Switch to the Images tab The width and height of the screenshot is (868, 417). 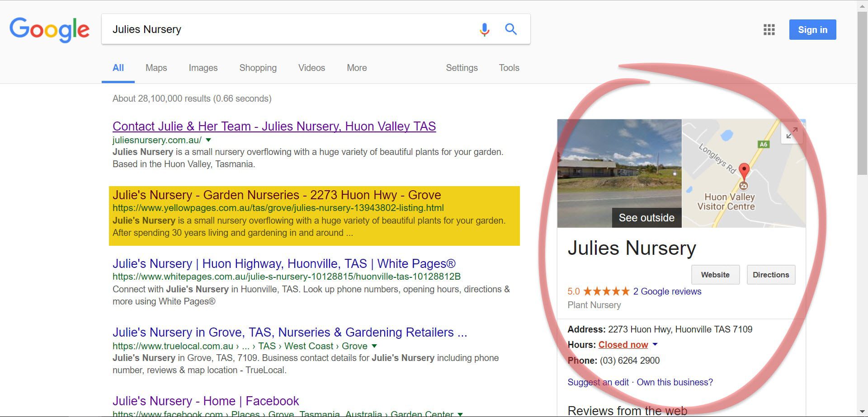click(203, 68)
